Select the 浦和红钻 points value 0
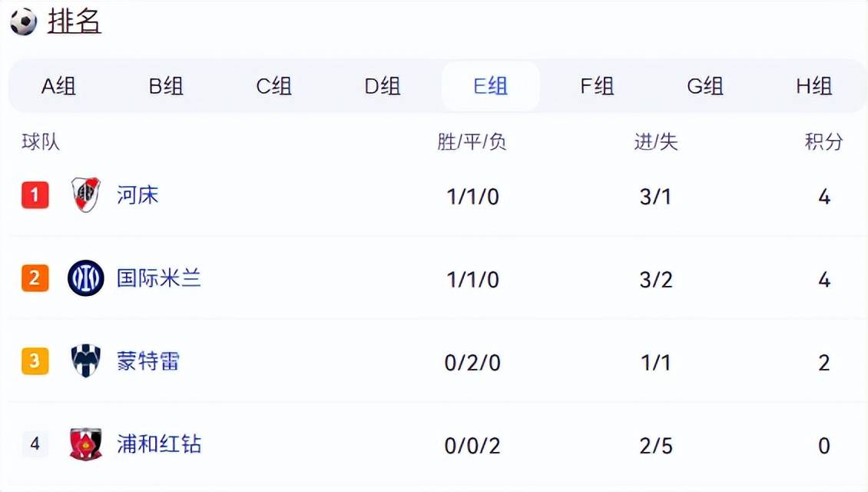Image resolution: width=868 pixels, height=492 pixels. click(x=824, y=444)
